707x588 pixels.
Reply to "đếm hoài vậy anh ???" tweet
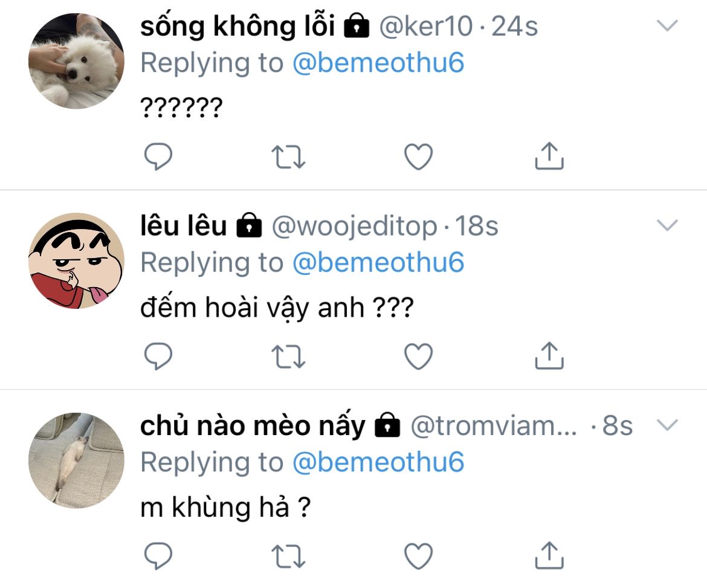pyautogui.click(x=158, y=356)
